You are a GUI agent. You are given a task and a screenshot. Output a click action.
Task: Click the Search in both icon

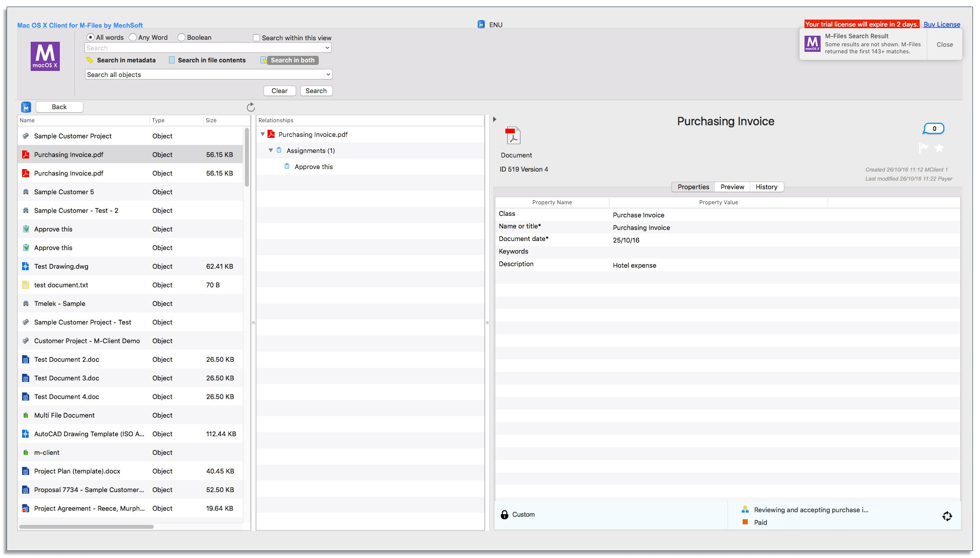point(263,60)
